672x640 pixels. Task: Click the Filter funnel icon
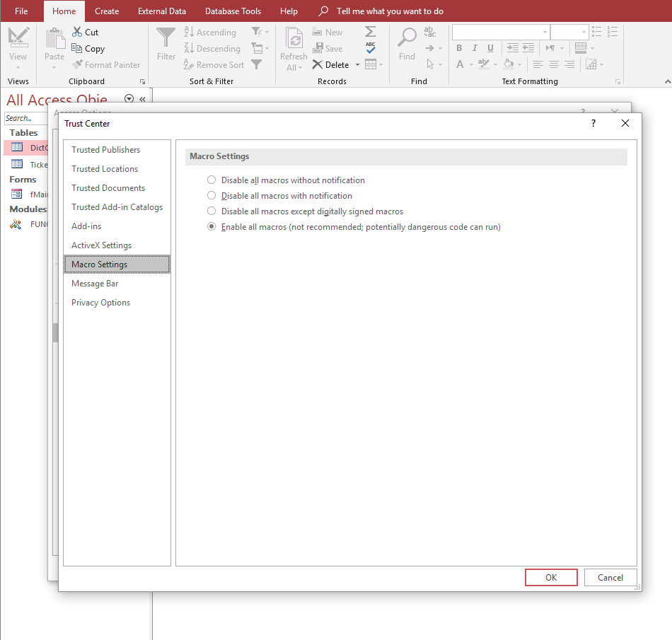166,37
